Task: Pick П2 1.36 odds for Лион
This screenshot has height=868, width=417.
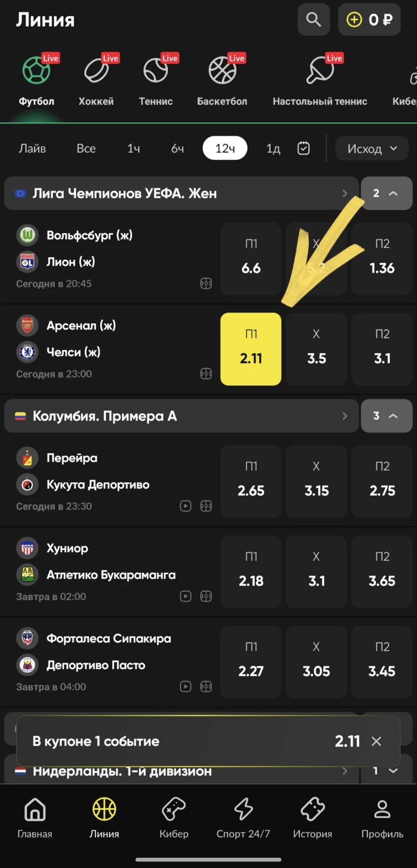Action: point(382,259)
